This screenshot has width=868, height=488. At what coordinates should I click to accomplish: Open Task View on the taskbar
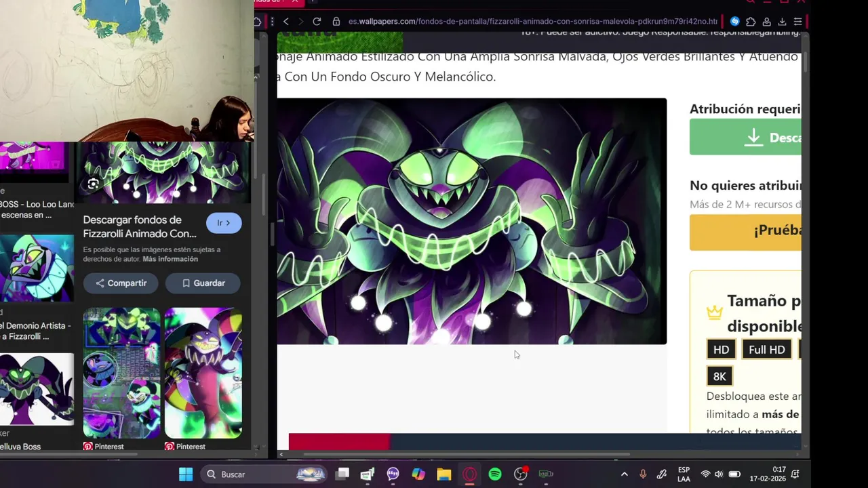tap(342, 474)
